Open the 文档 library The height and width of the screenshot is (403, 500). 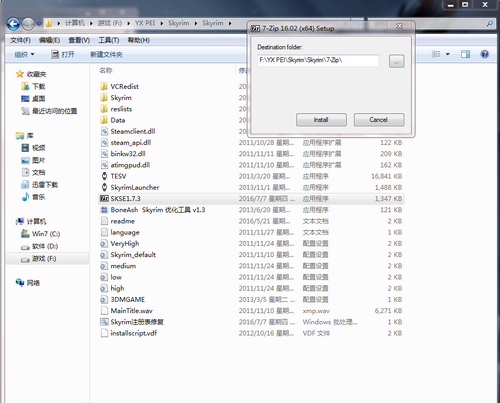tap(38, 173)
